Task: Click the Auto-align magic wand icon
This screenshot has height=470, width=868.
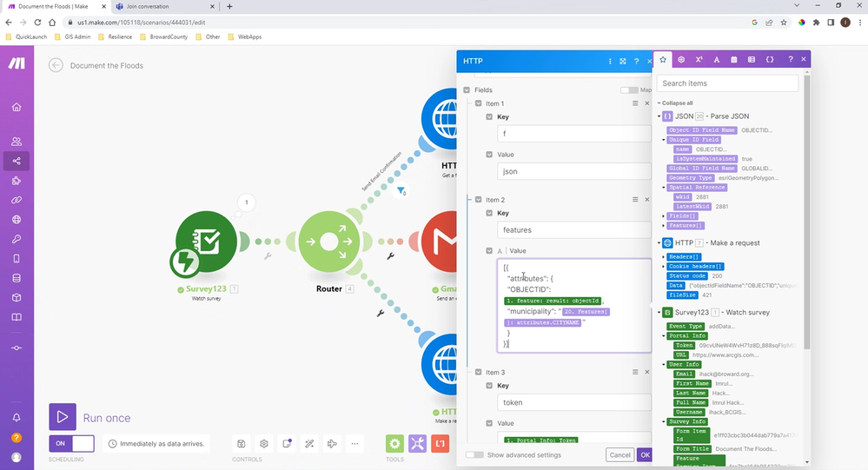Action: [309, 443]
